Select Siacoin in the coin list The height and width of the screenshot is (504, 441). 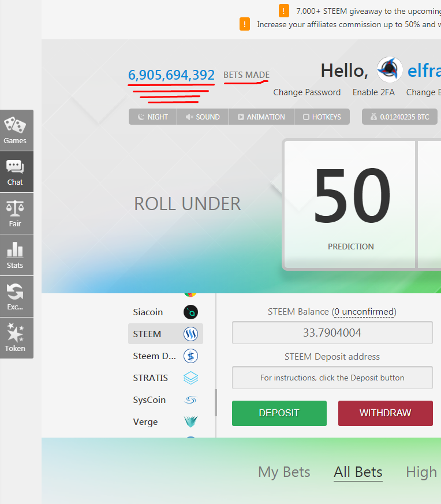[166, 312]
